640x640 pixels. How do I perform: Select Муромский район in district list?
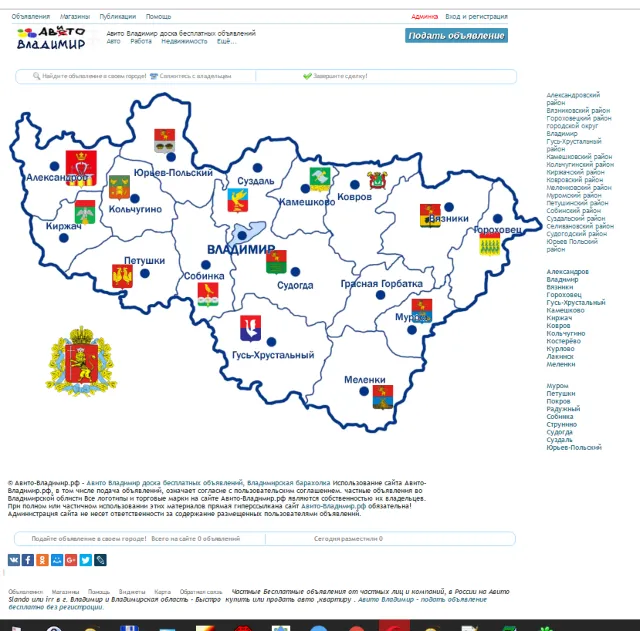click(574, 196)
